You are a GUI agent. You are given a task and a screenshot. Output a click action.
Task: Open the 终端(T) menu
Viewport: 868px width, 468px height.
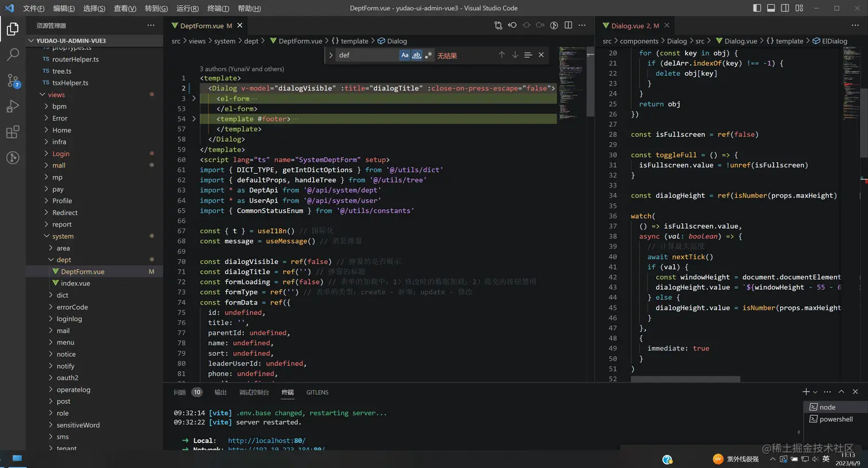218,8
